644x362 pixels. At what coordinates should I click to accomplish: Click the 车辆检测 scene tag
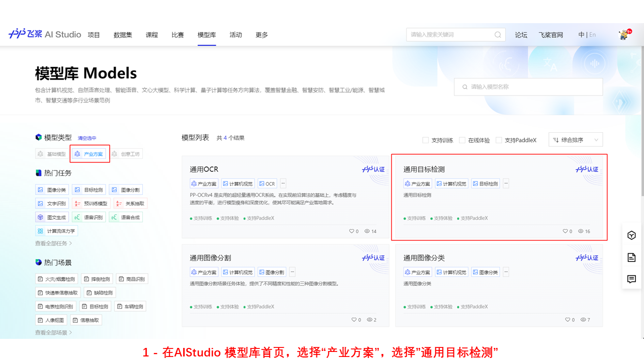(130, 306)
